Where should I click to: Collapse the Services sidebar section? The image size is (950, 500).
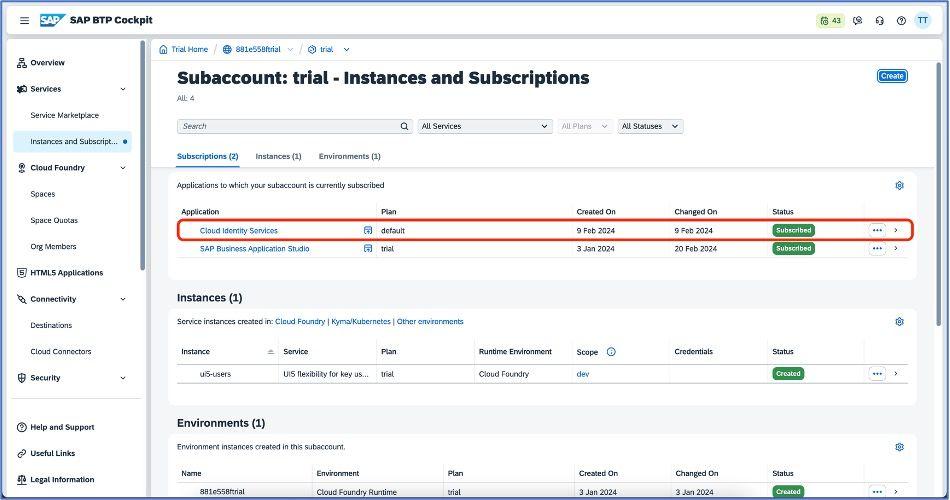[x=123, y=89]
